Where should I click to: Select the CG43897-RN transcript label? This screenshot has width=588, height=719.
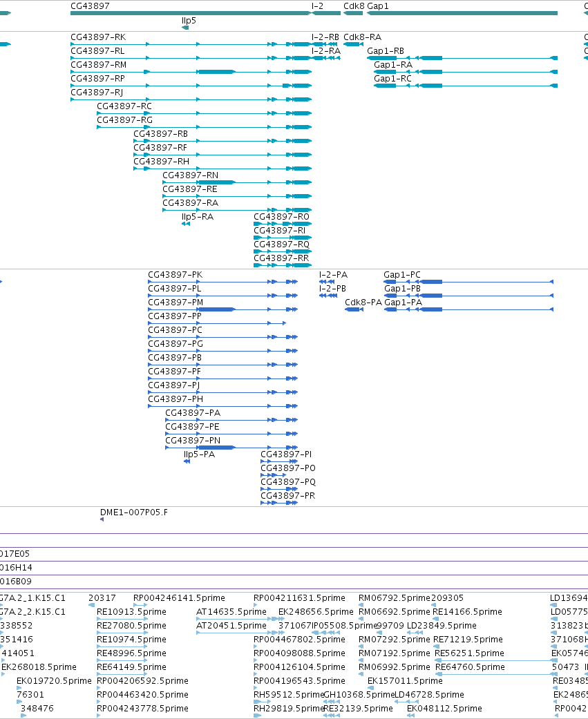coord(190,175)
